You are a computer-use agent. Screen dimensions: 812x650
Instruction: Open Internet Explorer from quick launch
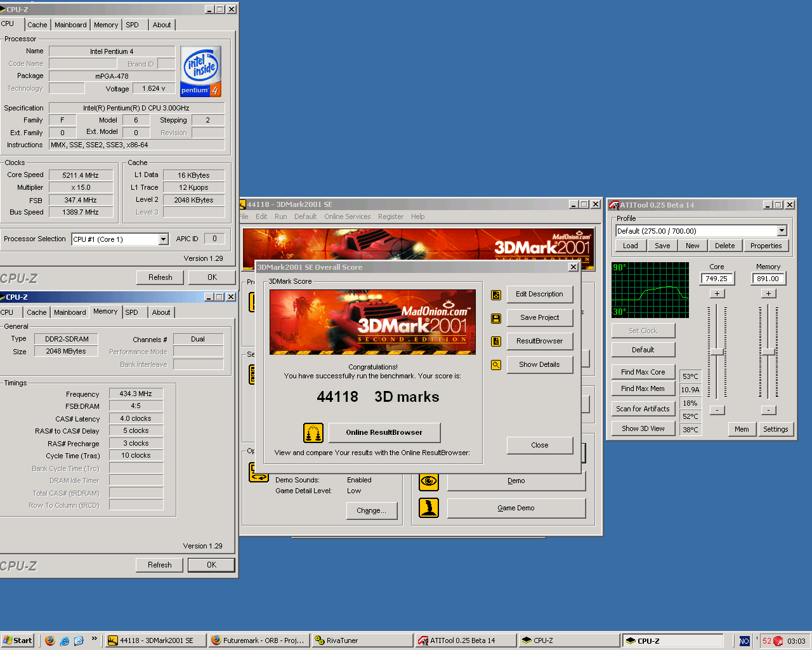point(65,640)
